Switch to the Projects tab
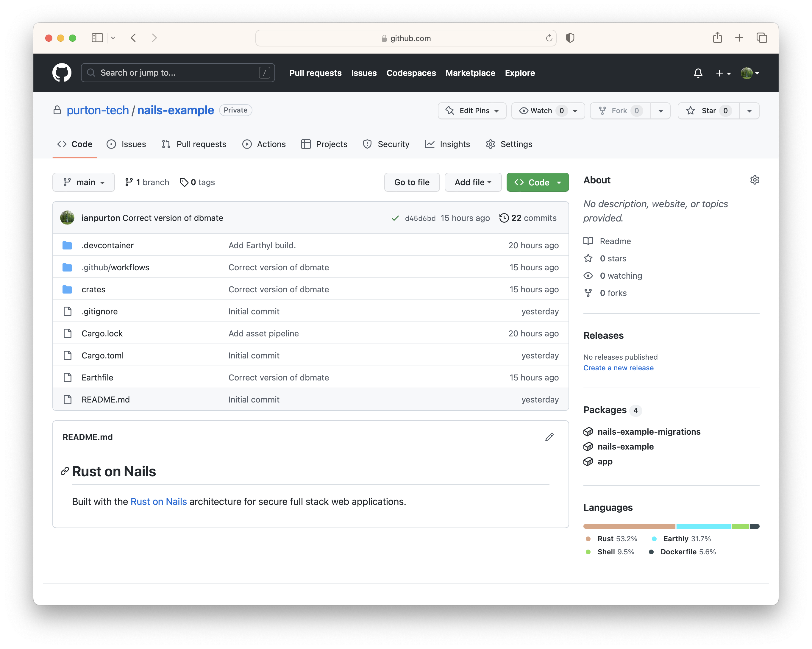 pos(324,144)
